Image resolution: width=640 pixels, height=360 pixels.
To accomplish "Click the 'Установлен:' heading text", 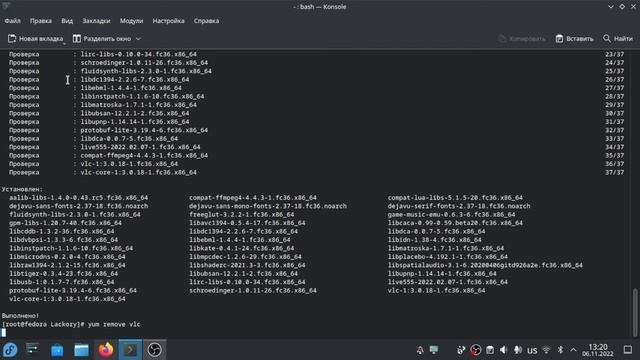I will 22,189.
